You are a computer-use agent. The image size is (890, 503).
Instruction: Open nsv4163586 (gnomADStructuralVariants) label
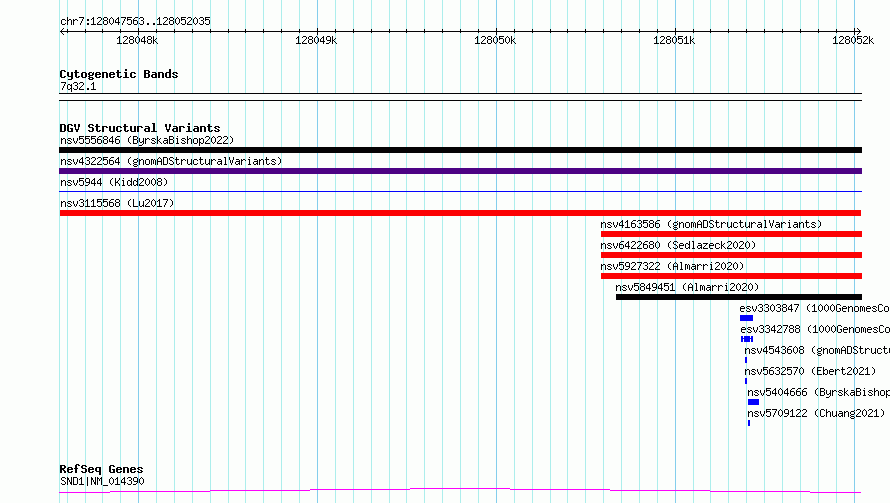click(x=711, y=224)
